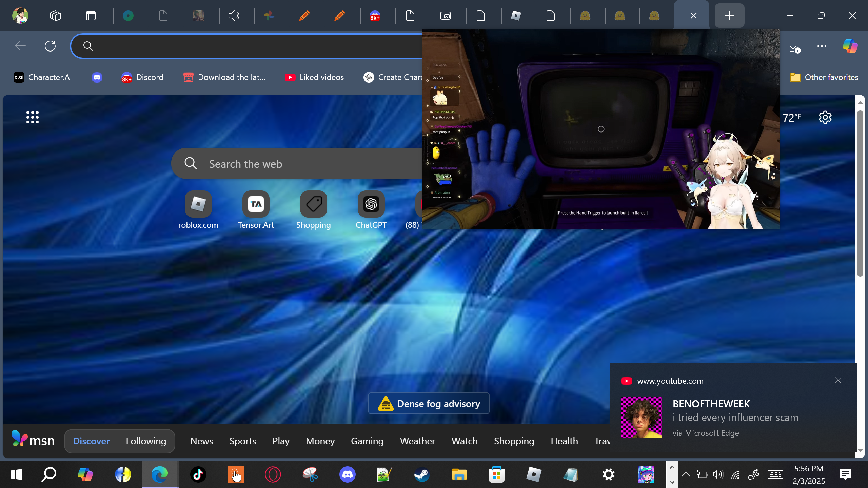Dismiss the YouTube notification
The image size is (868, 488).
(838, 381)
